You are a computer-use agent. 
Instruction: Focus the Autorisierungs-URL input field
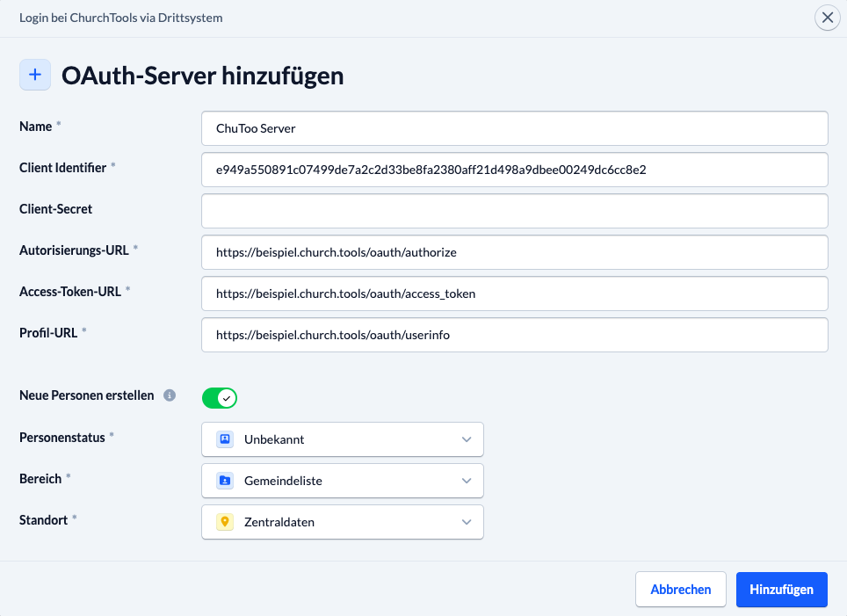click(515, 252)
